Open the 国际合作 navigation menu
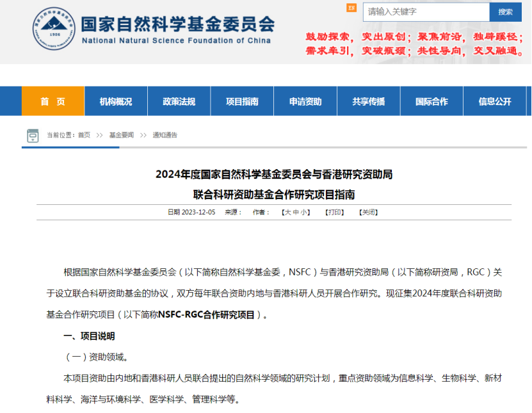Viewport: 532px width, 413px height. pyautogui.click(x=431, y=101)
